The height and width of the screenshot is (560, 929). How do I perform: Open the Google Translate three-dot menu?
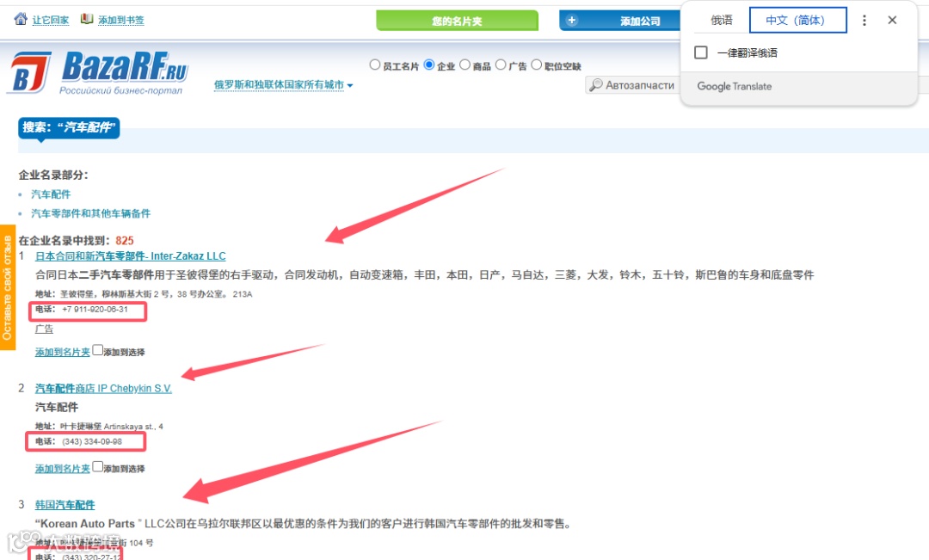coord(864,20)
